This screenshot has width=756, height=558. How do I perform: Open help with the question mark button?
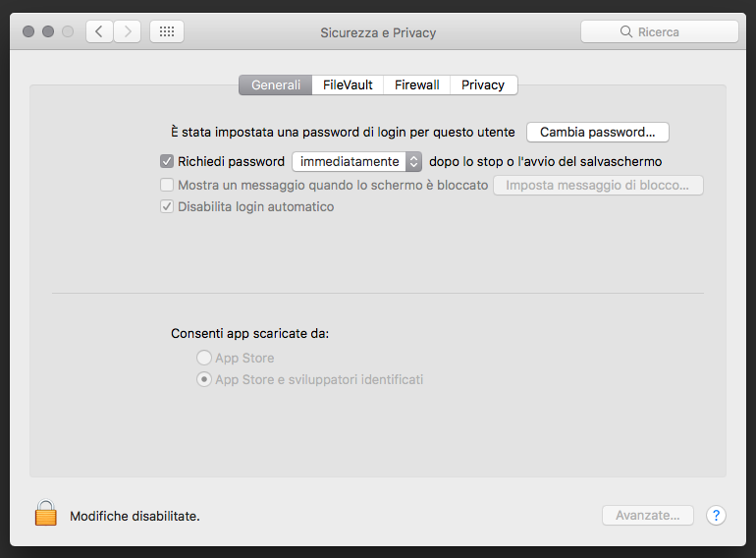point(716,516)
